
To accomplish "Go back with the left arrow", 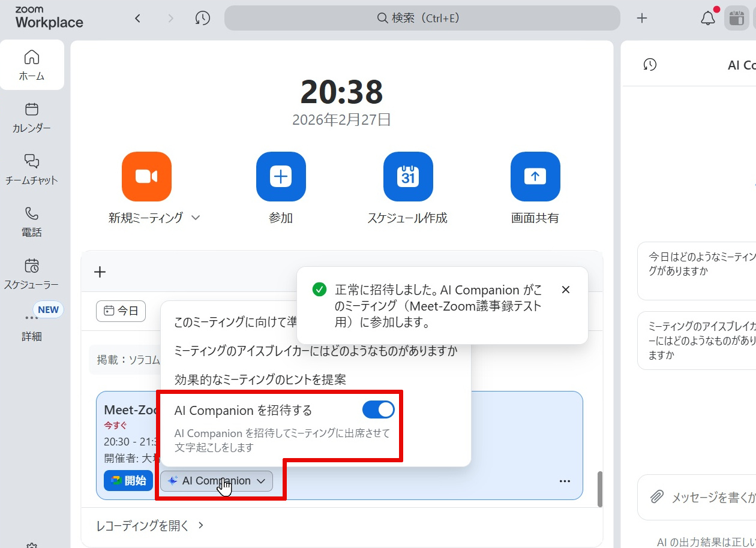I will pyautogui.click(x=138, y=19).
